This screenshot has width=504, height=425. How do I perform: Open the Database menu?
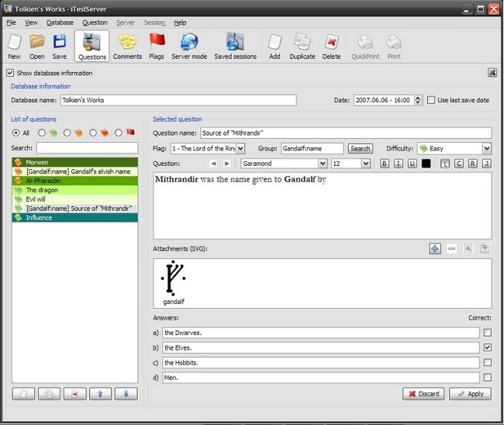(x=60, y=23)
